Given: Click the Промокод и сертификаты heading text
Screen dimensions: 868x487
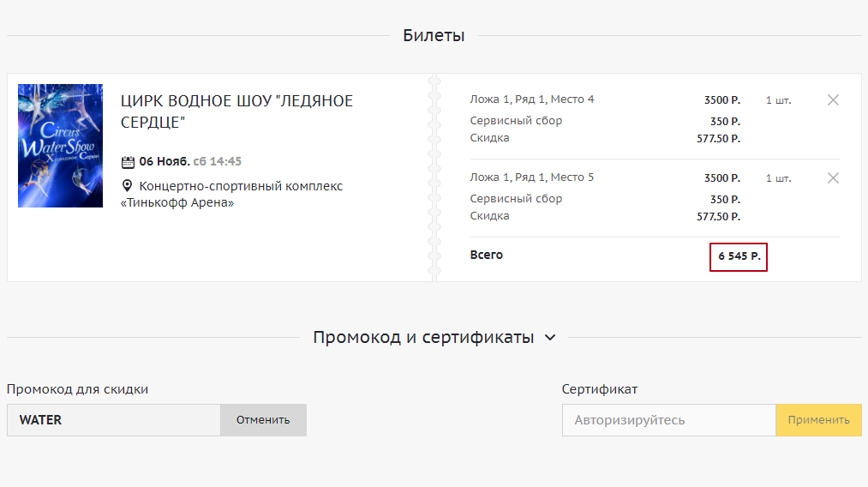Looking at the screenshot, I should tap(423, 337).
